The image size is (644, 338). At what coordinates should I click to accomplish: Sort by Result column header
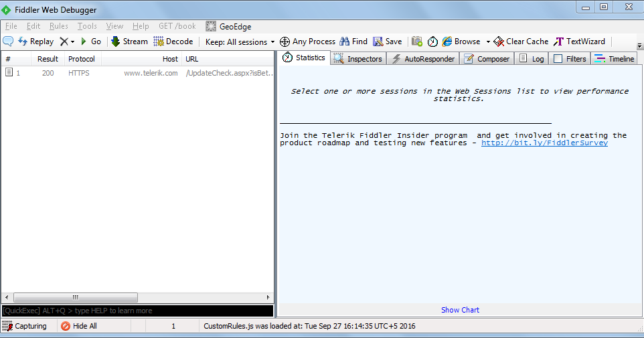[48, 59]
